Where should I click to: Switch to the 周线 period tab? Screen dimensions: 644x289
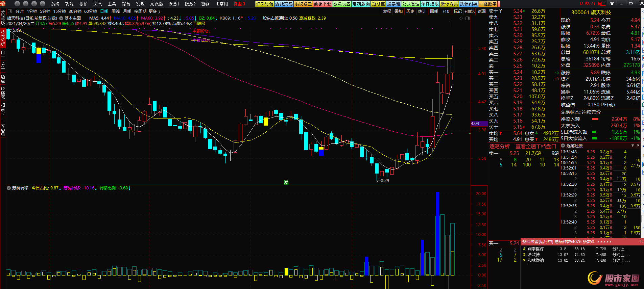click(116, 11)
